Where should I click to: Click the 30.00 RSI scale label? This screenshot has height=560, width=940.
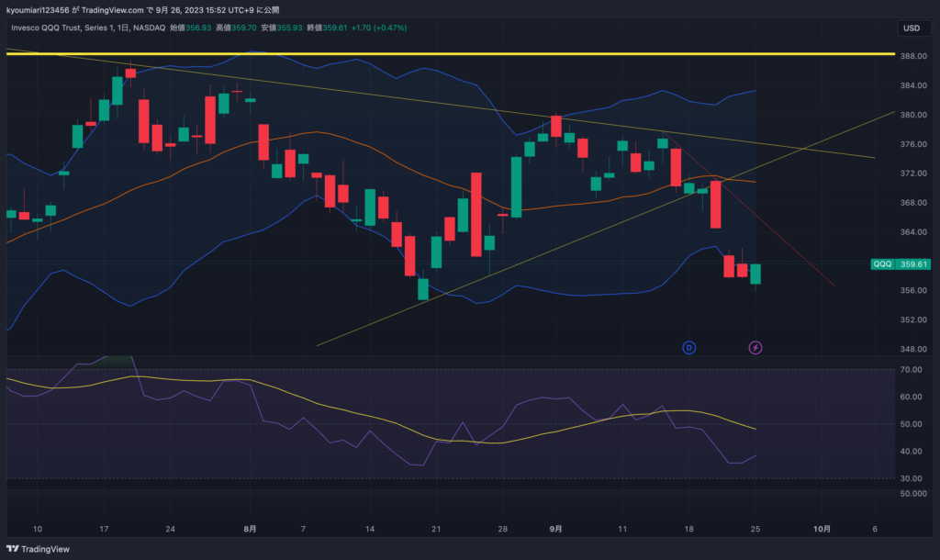tap(912, 478)
